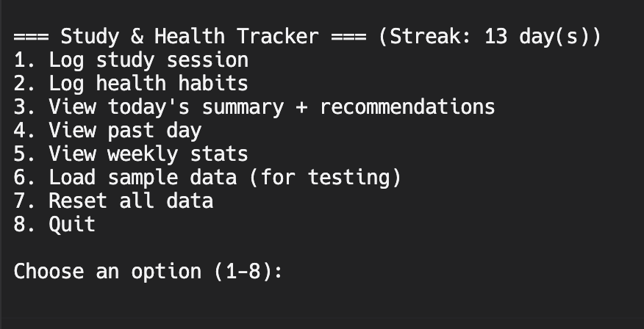The height and width of the screenshot is (329, 644).
Task: Click the "View past day" entry
Action: (107, 131)
